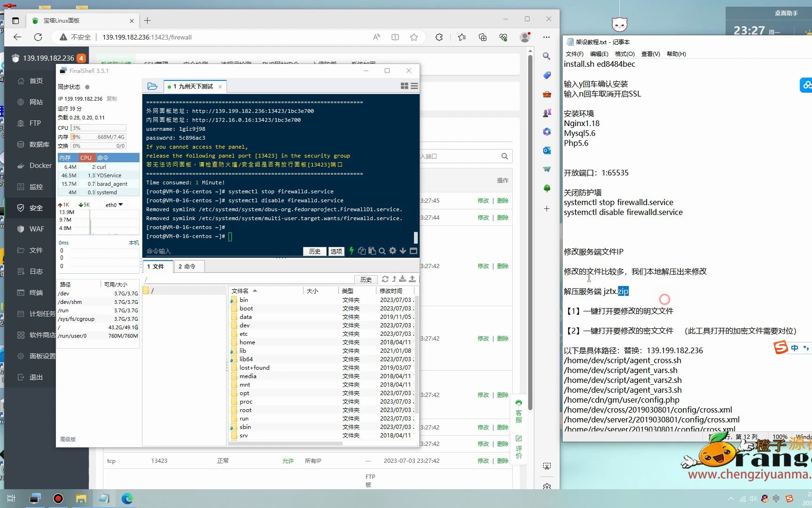Select the home folder in file list
812x508 pixels.
(x=247, y=342)
